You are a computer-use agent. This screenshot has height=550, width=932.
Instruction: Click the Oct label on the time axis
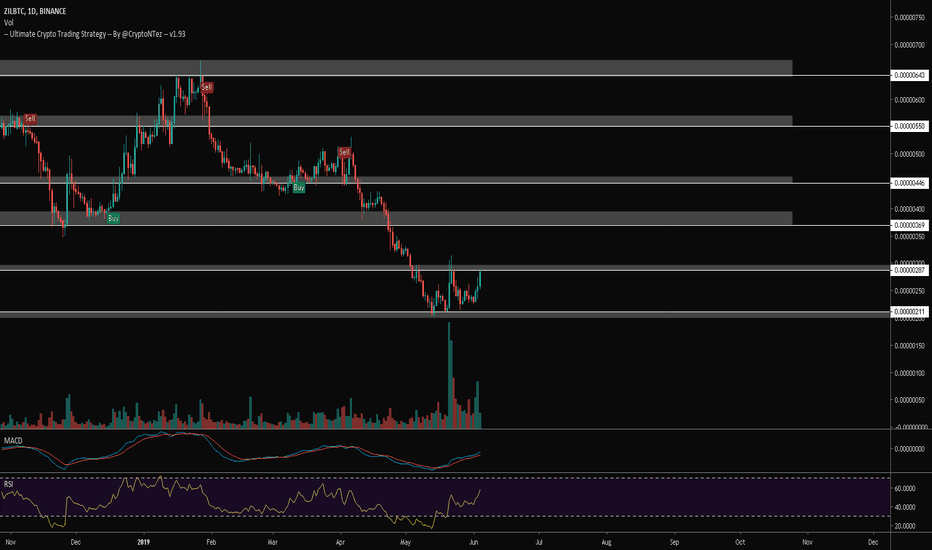740,542
